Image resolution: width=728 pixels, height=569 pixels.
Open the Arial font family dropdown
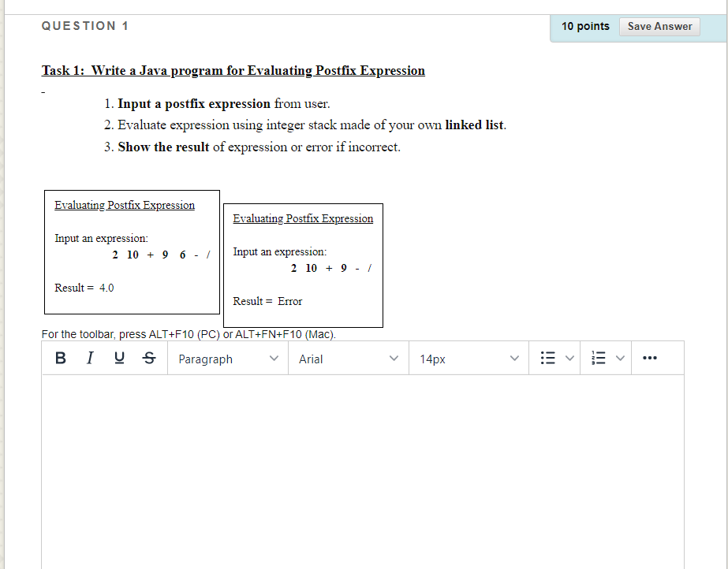[x=347, y=358]
